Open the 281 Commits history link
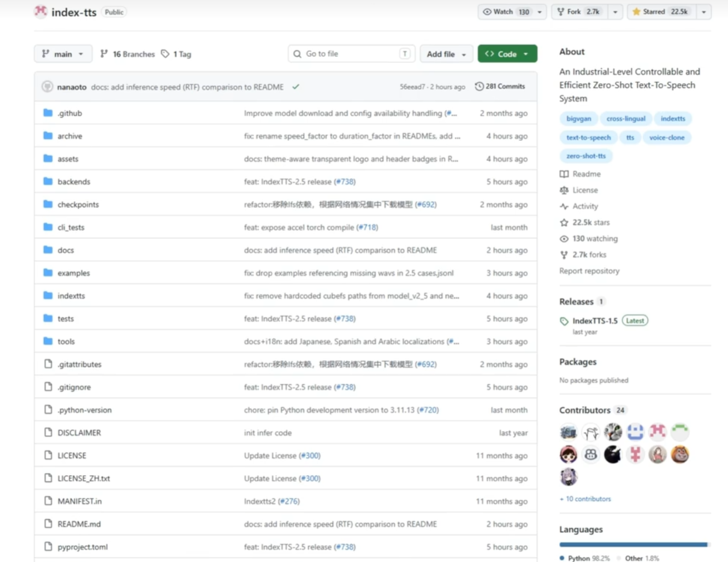The width and height of the screenshot is (728, 562). 500,86
